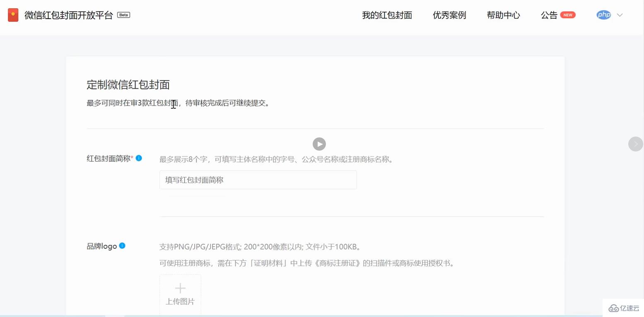Click the text 最多可同时在审3款红包封面
Image resolution: width=644 pixels, height=317 pixels.
[x=132, y=103]
